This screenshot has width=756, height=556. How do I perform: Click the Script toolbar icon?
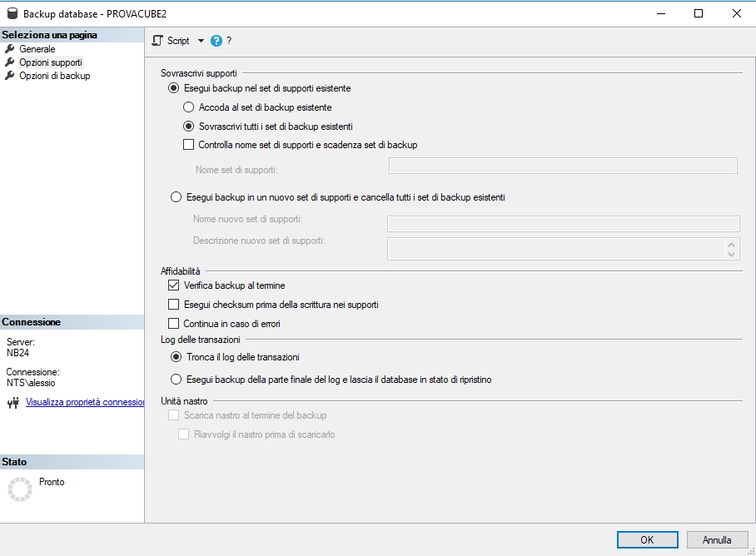point(157,41)
